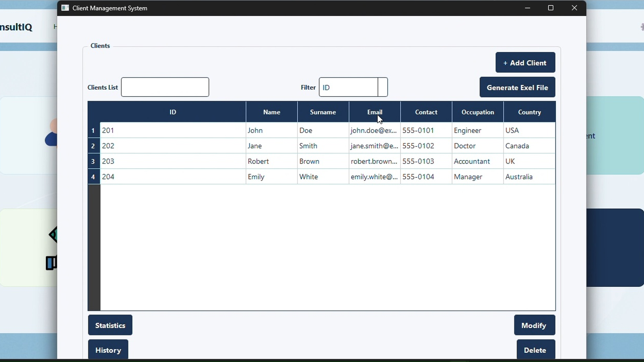Click contact cell 555-0102
This screenshot has height=362, width=644.
tap(426, 146)
